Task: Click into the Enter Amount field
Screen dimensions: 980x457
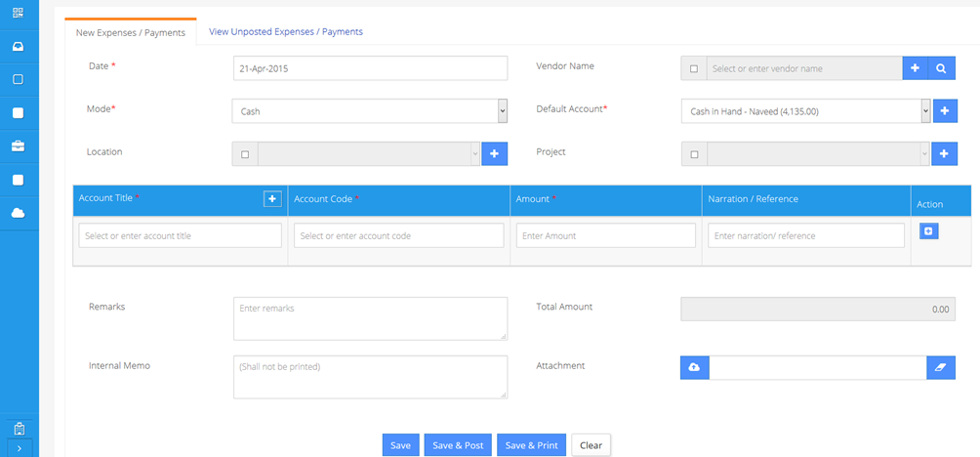Action: pos(605,235)
